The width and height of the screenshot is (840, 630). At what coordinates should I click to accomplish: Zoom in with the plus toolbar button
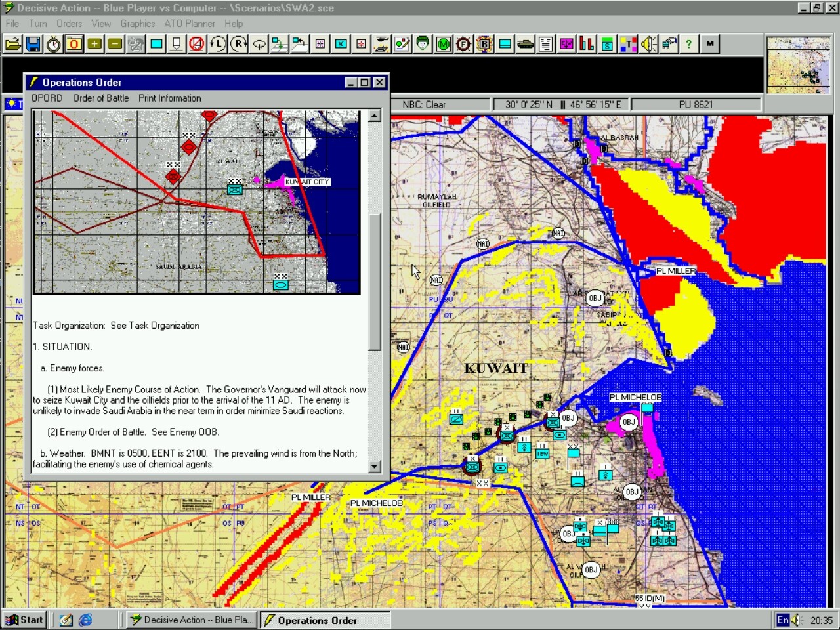coord(94,44)
